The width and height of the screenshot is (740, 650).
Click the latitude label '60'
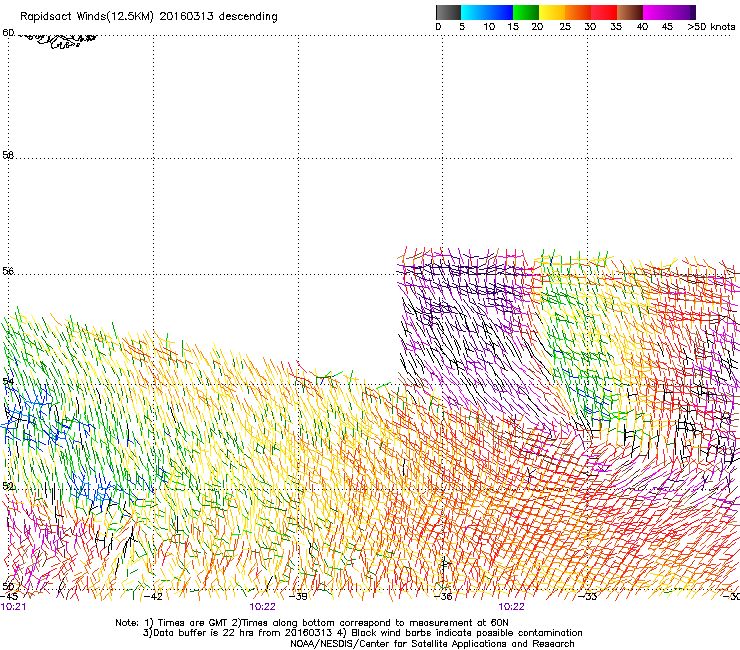(8, 33)
